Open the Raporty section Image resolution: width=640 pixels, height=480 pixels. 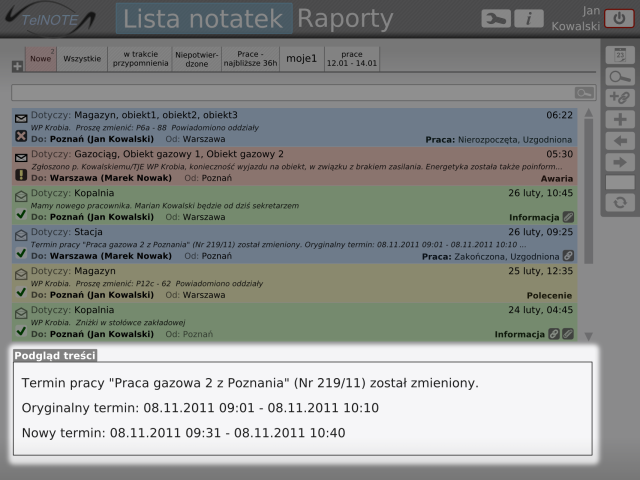345,19
